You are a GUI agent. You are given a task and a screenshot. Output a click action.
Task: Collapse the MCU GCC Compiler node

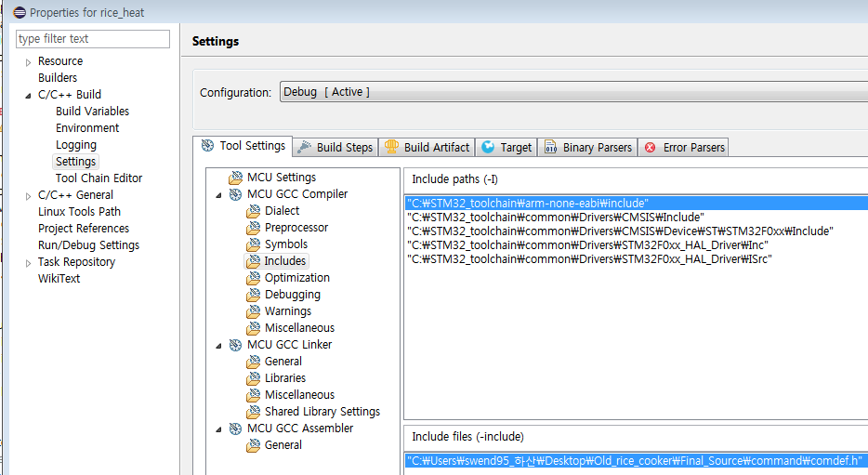pos(219,194)
